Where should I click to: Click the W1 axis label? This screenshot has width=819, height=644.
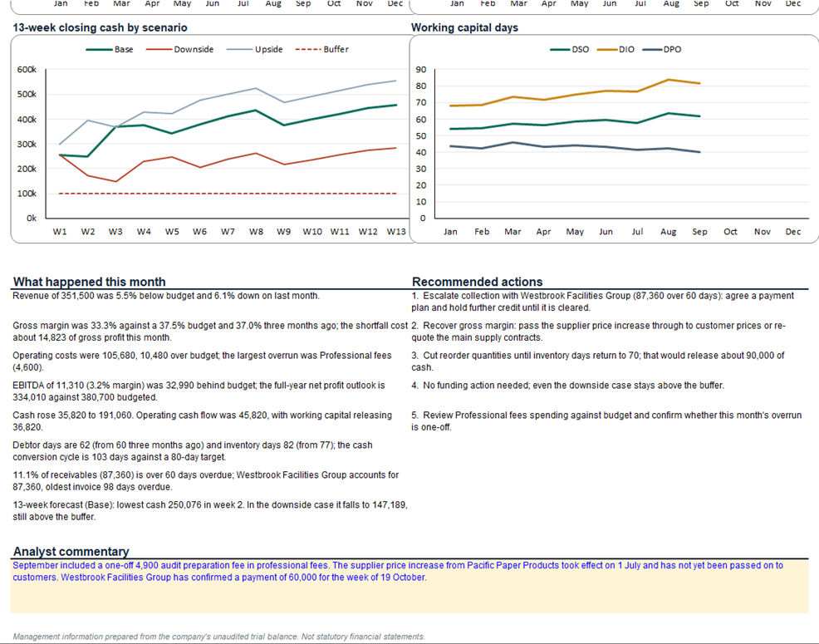pos(60,232)
